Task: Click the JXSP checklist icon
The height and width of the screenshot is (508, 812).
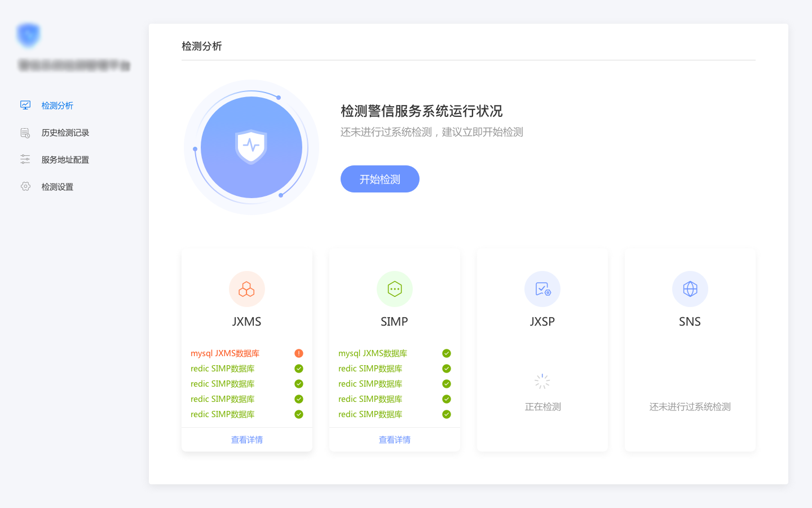Action: pyautogui.click(x=542, y=289)
